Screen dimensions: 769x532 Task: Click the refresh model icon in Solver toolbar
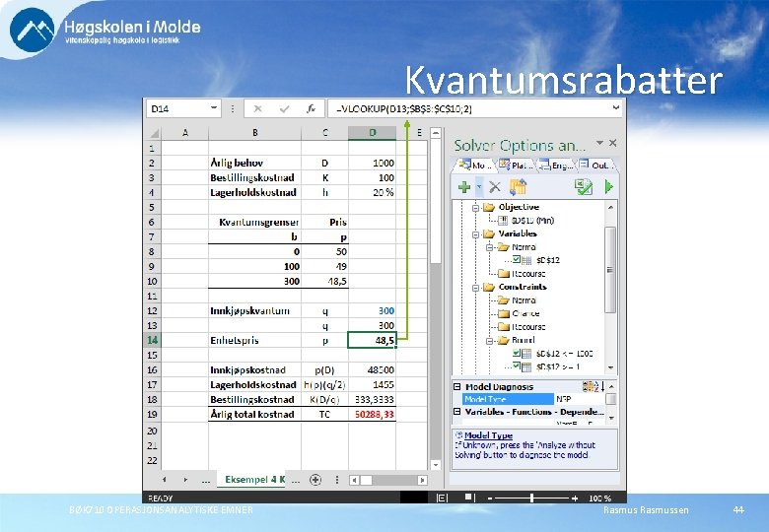click(518, 186)
